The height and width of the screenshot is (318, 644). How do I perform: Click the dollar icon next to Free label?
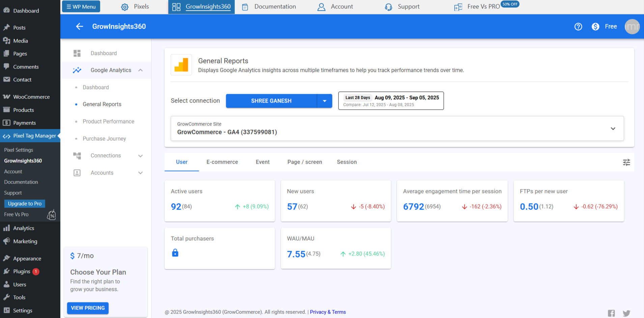click(x=595, y=26)
